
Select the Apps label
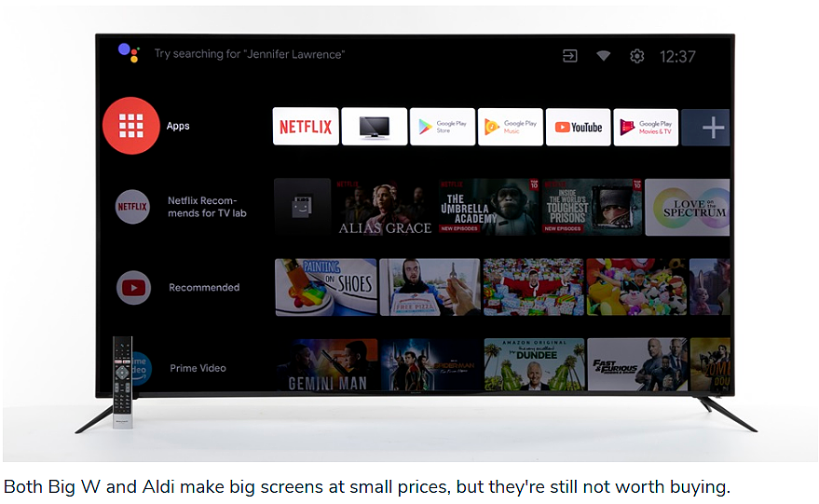point(178,126)
